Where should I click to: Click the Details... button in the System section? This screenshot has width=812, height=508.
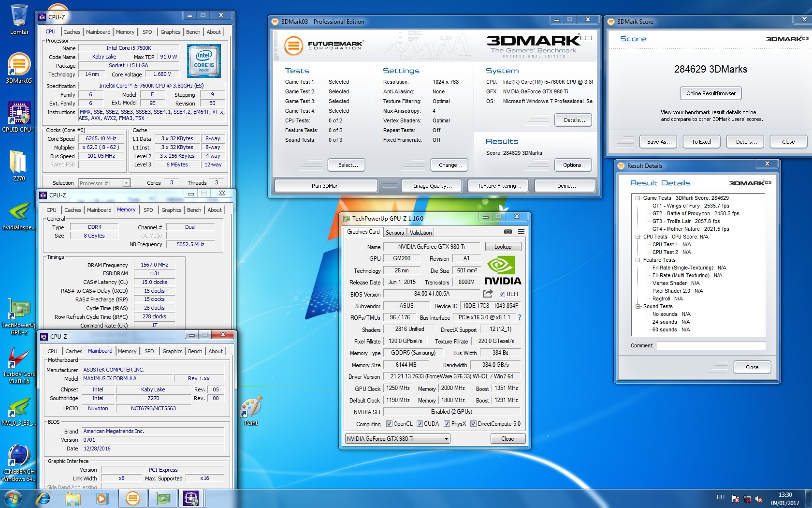574,120
